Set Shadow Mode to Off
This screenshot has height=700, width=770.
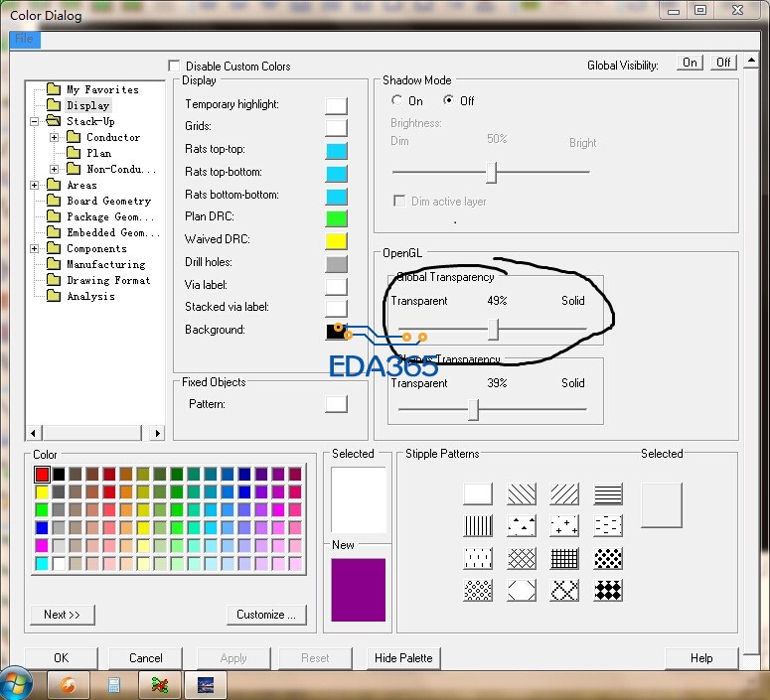(x=448, y=100)
